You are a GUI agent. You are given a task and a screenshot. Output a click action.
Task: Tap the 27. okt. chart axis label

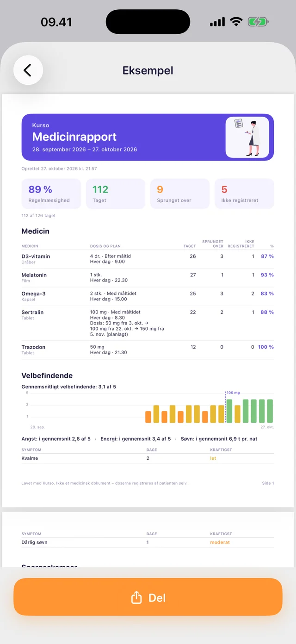click(x=267, y=427)
